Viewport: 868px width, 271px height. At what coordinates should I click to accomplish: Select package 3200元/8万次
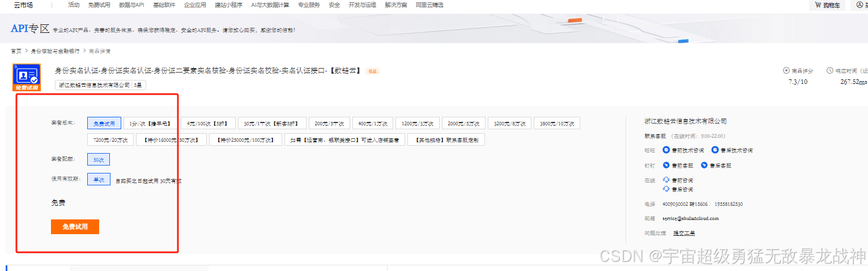tap(509, 123)
